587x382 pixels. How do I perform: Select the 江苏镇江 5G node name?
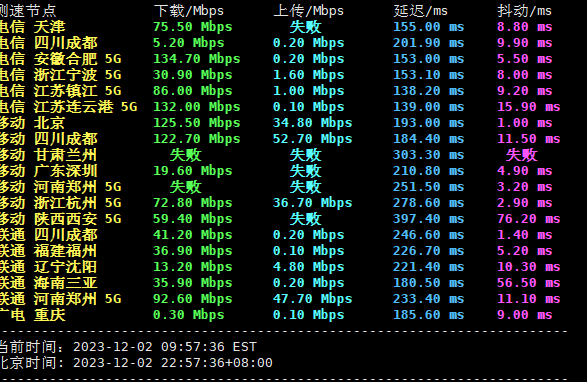[x=77, y=91]
